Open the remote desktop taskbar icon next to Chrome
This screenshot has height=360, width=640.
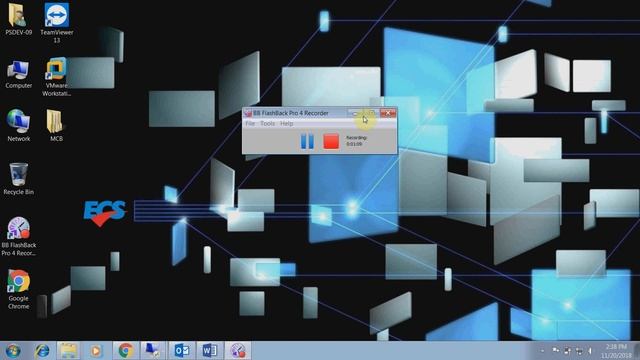click(x=153, y=351)
